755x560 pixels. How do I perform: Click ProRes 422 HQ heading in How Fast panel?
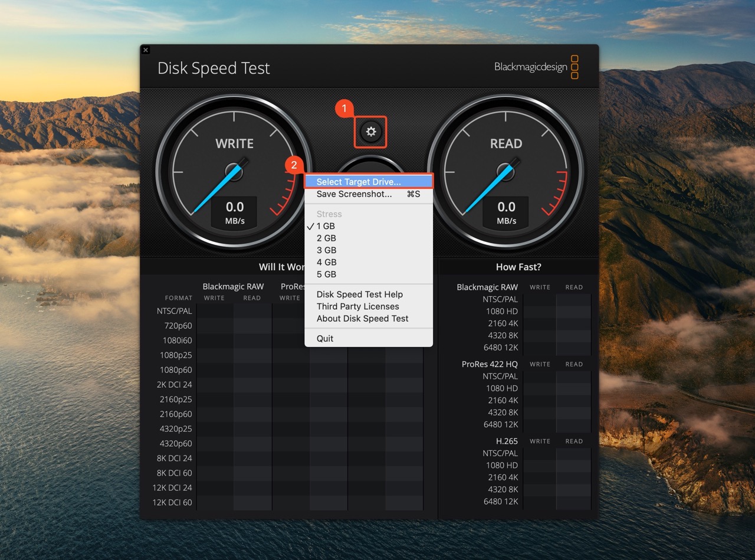coord(490,364)
